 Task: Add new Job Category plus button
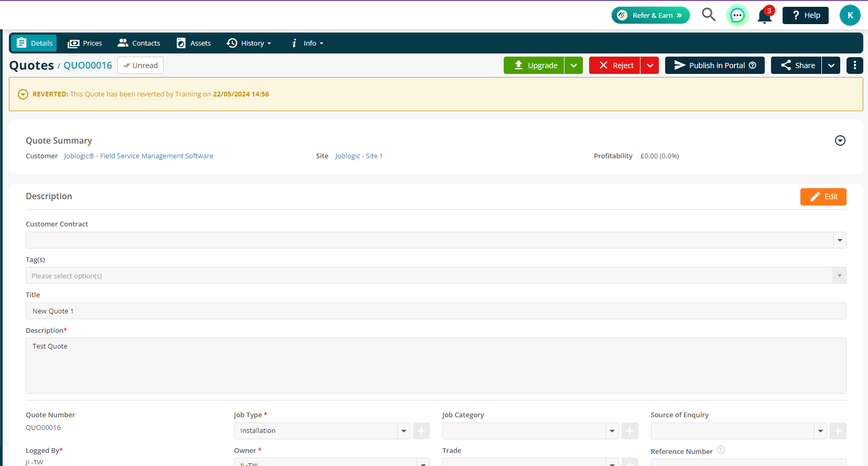pos(630,431)
